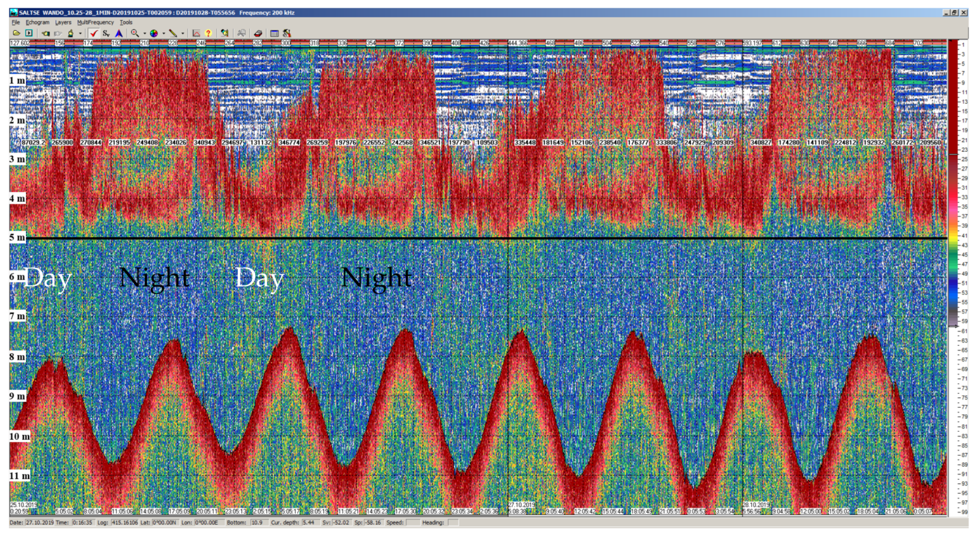Image resolution: width=980 pixels, height=540 pixels.
Task: Expand the dropdown arrow beside pencil tool
Action: [x=182, y=34]
